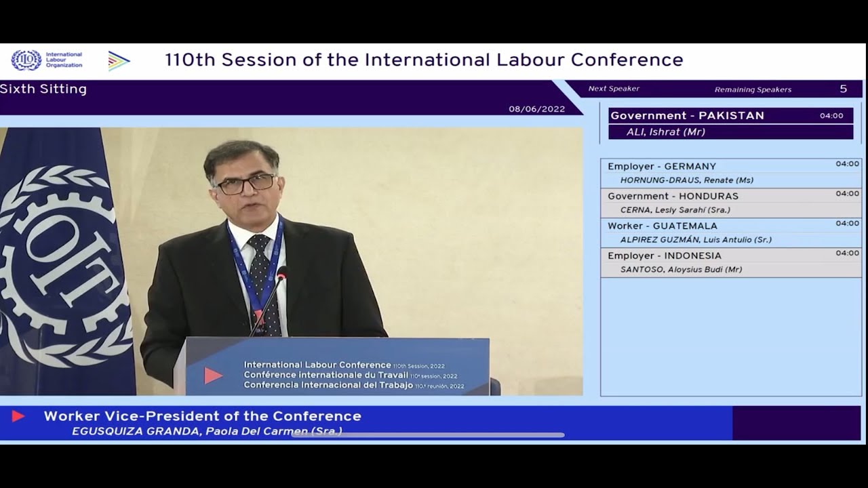Click the podium line "International Labour Conference"
Image resolution: width=868 pixels, height=488 pixels.
click(317, 365)
